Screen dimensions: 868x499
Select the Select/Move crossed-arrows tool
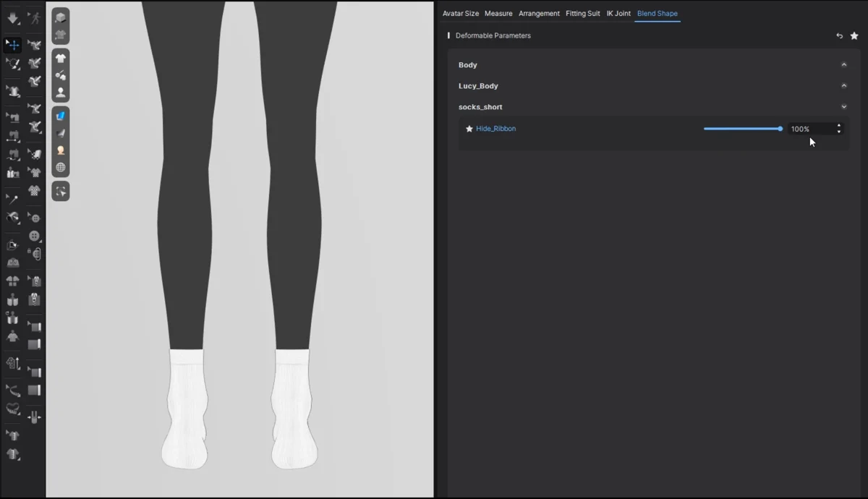pyautogui.click(x=12, y=45)
